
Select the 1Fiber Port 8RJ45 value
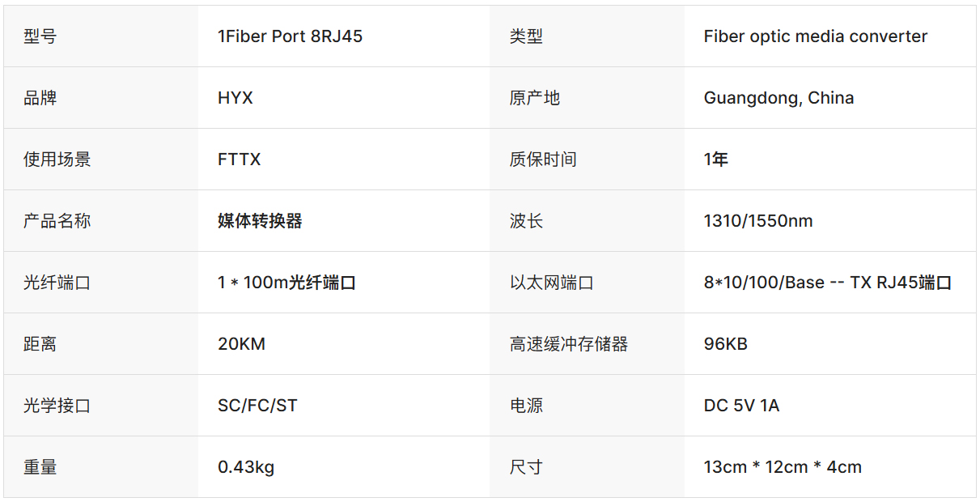tap(290, 36)
